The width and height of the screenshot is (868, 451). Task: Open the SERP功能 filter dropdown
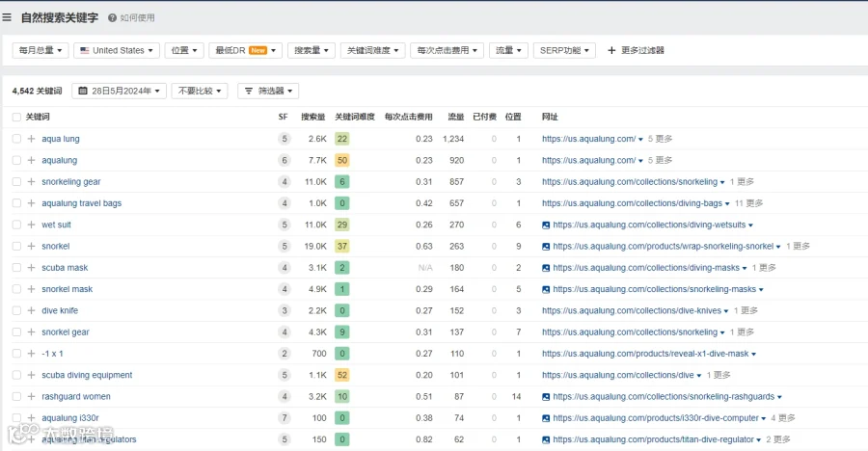coord(564,50)
